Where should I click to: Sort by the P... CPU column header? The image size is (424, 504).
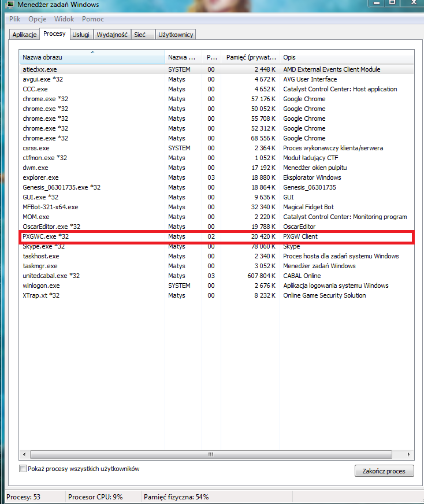coord(211,57)
